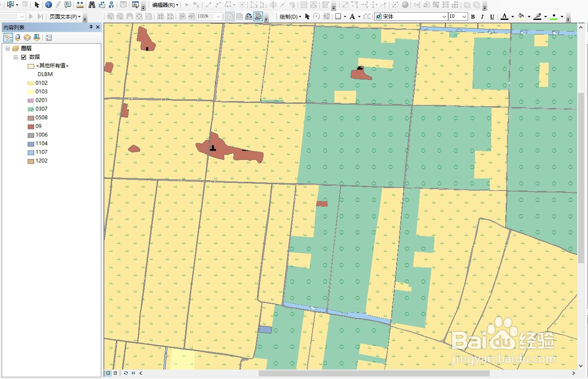Screen dimensions: 588x379
Task: Switch to Layout View at the map's bottom-left
Action: click(x=115, y=373)
